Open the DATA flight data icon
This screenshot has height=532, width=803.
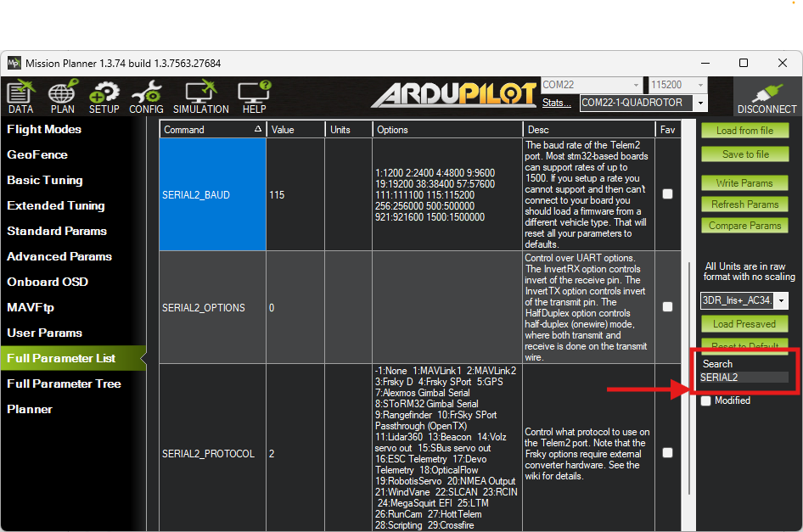coord(20,97)
